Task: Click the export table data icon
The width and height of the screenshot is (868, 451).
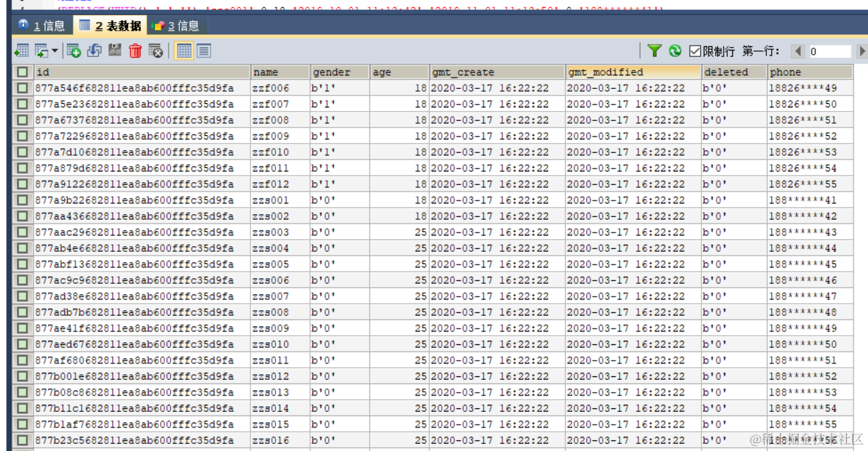Action: [x=21, y=51]
